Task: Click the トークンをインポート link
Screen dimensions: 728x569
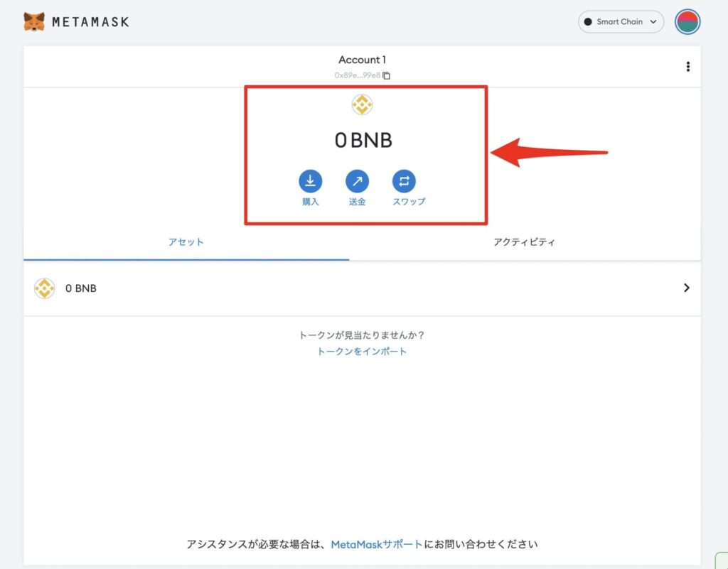Action: click(362, 352)
